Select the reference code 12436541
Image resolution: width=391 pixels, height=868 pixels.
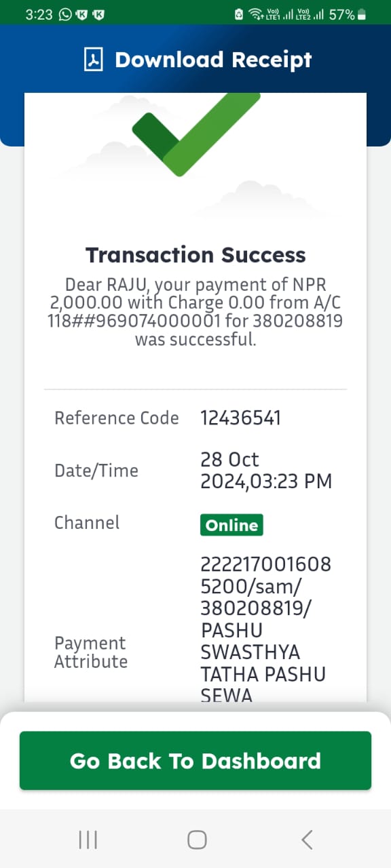pos(240,418)
